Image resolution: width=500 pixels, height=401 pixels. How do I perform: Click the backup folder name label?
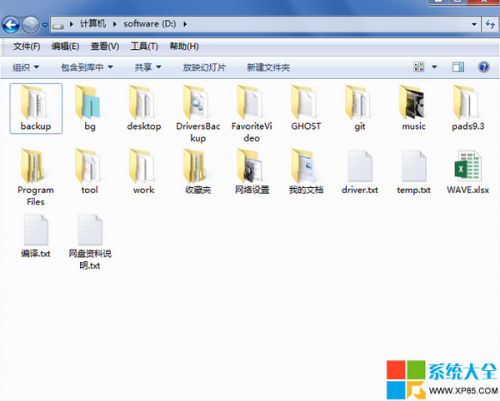(36, 126)
